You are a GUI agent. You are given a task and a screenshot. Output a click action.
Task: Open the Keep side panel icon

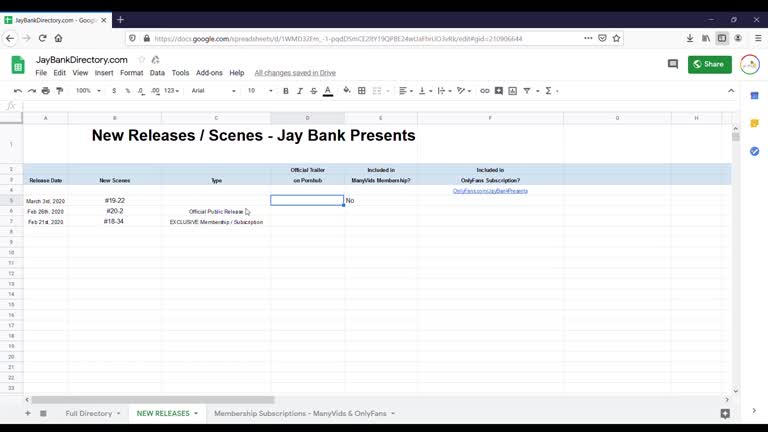pyautogui.click(x=754, y=123)
